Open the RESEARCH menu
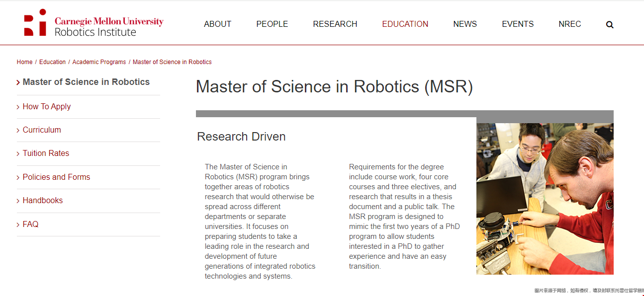The image size is (644, 296). tap(335, 24)
